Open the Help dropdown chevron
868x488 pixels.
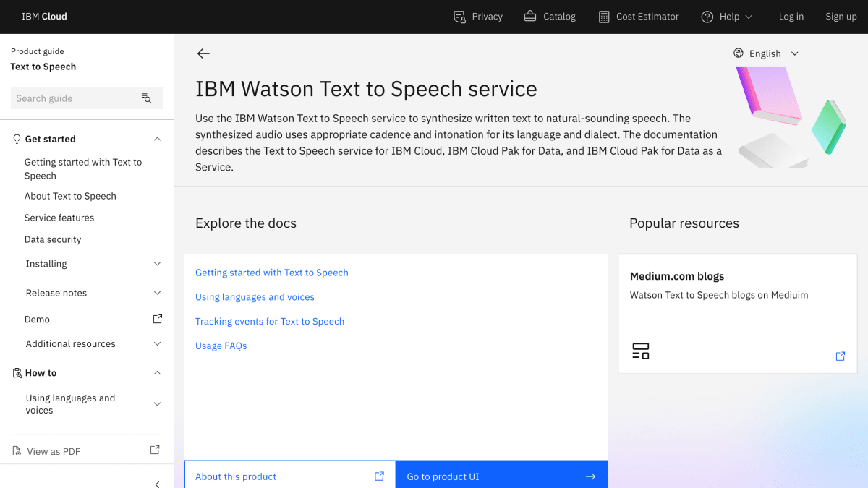pyautogui.click(x=749, y=17)
